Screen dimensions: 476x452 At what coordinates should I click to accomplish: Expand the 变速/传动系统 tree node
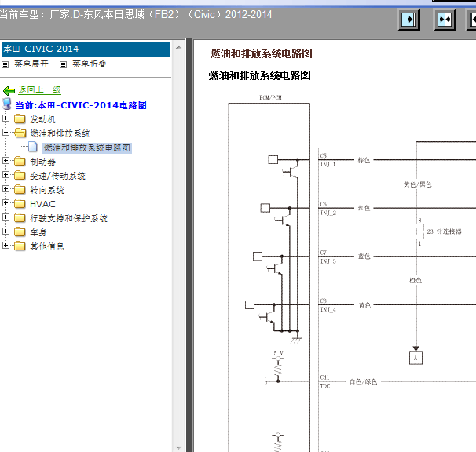5,174
